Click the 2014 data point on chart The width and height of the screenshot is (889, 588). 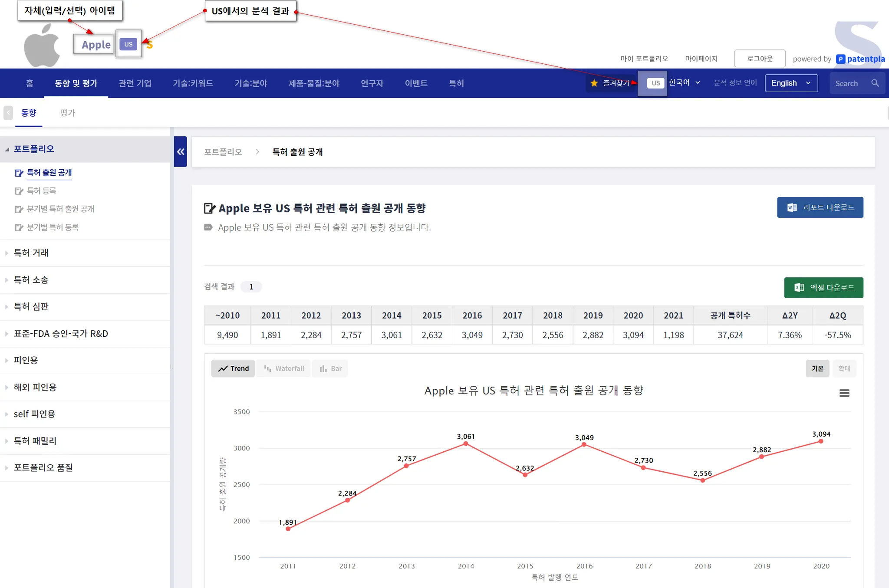click(x=465, y=443)
